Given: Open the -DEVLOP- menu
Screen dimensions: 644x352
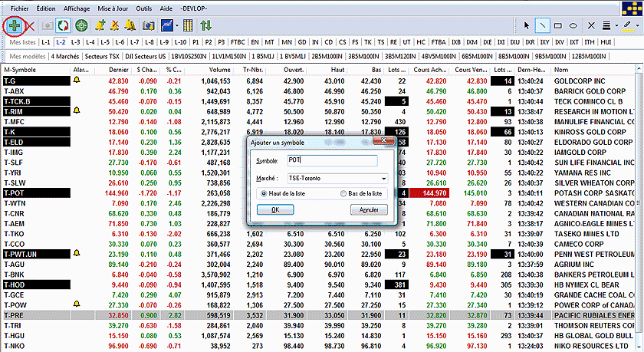Looking at the screenshot, I should 194,8.
